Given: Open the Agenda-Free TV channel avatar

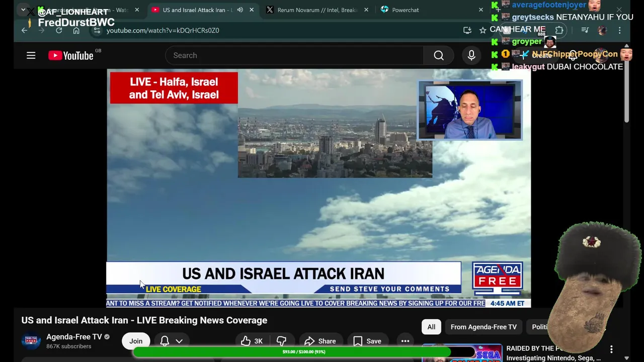Looking at the screenshot, I should click(31, 341).
